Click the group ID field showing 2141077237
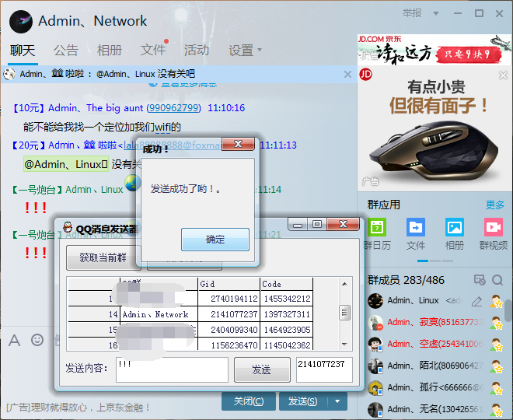This screenshot has height=420, width=513. 324,370
